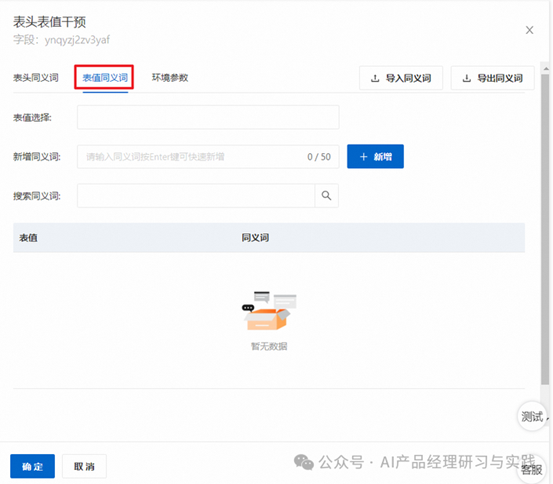553x484 pixels.
Task: Click the import icon in 导入同义词
Action: point(375,78)
